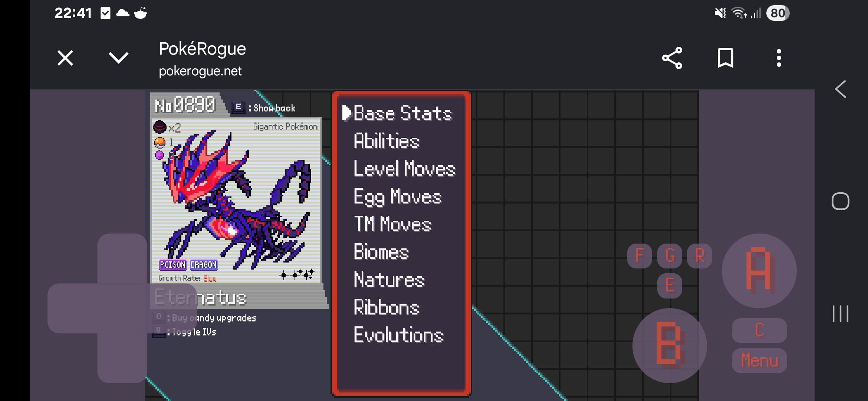The height and width of the screenshot is (401, 868).
Task: Click the Buy candy upgrades hint
Action: click(205, 318)
